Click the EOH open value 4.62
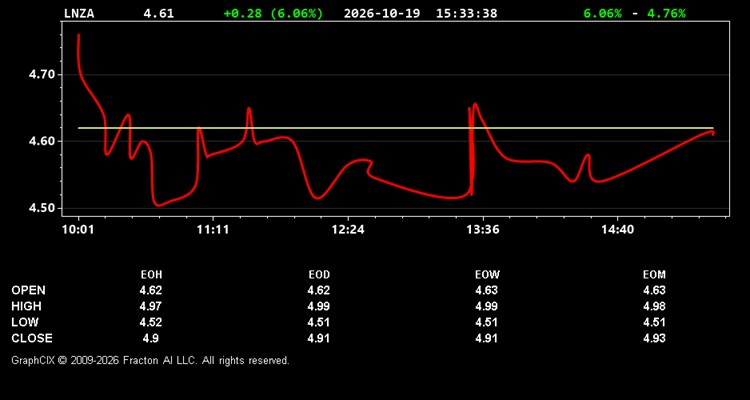Viewport: 750px width, 400px height. coord(151,290)
